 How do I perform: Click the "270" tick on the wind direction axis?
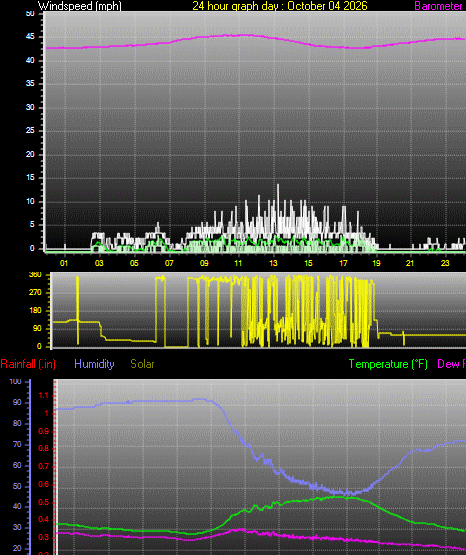point(35,292)
